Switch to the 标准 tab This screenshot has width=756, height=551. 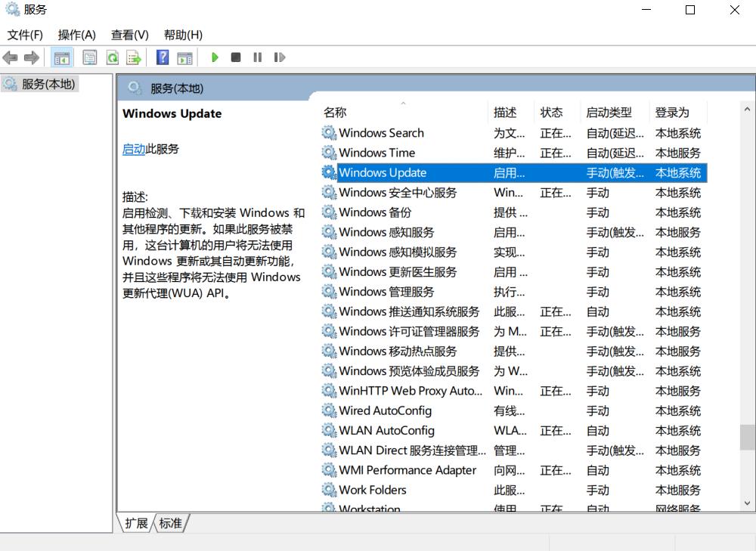[x=169, y=523]
